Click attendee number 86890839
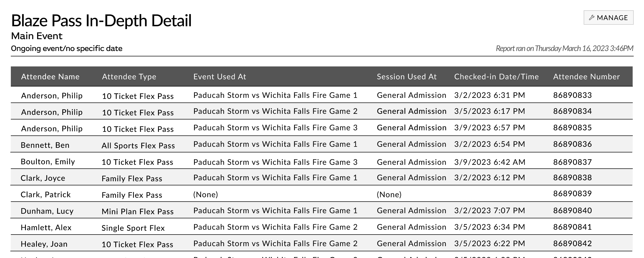This screenshot has width=644, height=258. 572,193
